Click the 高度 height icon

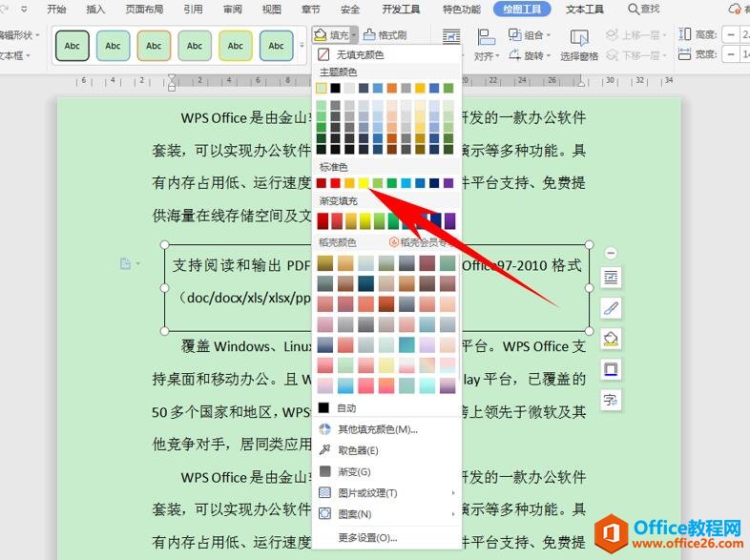coord(684,34)
